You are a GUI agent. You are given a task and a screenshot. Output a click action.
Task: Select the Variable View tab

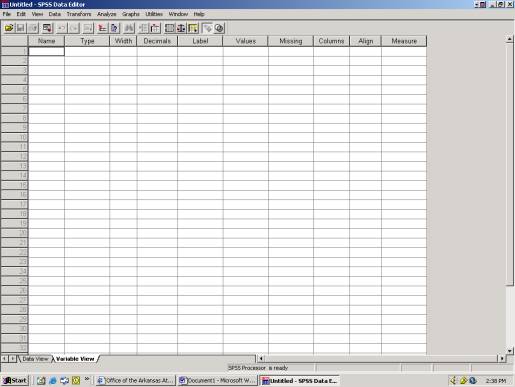point(75,359)
